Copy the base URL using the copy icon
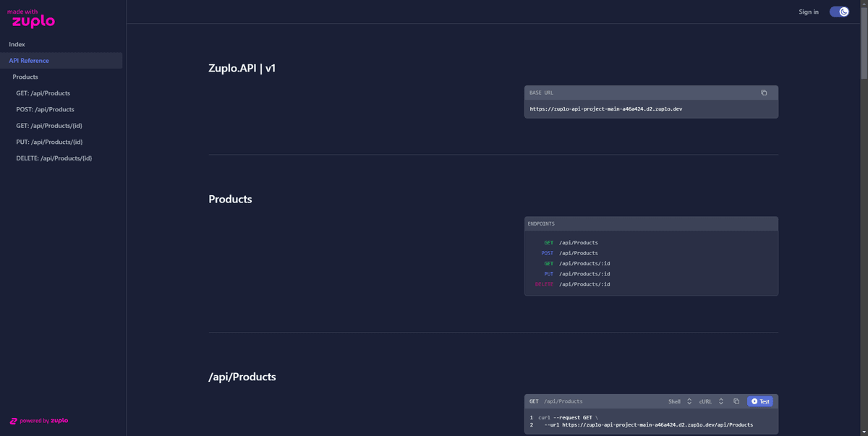The width and height of the screenshot is (868, 436). (x=764, y=93)
